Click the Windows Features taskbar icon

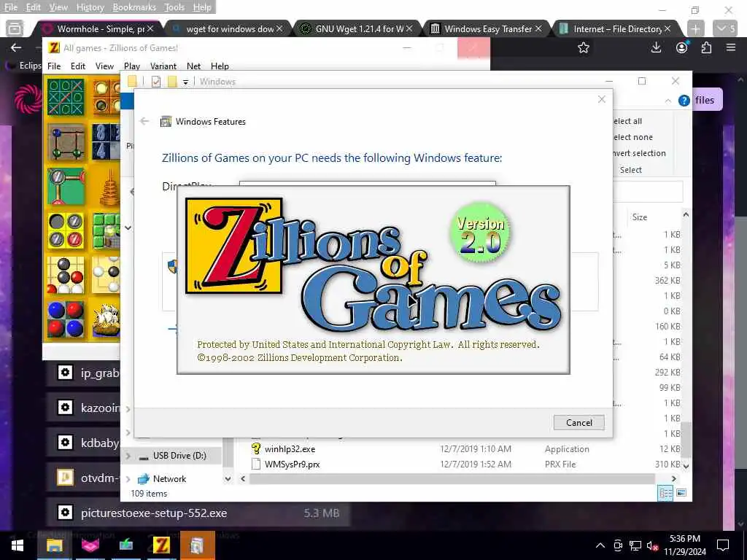[197, 545]
